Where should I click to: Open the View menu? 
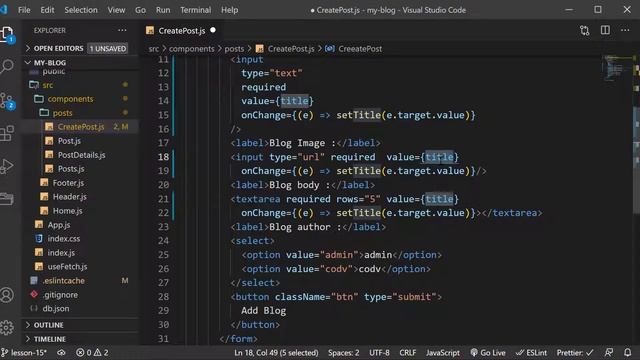[116, 10]
